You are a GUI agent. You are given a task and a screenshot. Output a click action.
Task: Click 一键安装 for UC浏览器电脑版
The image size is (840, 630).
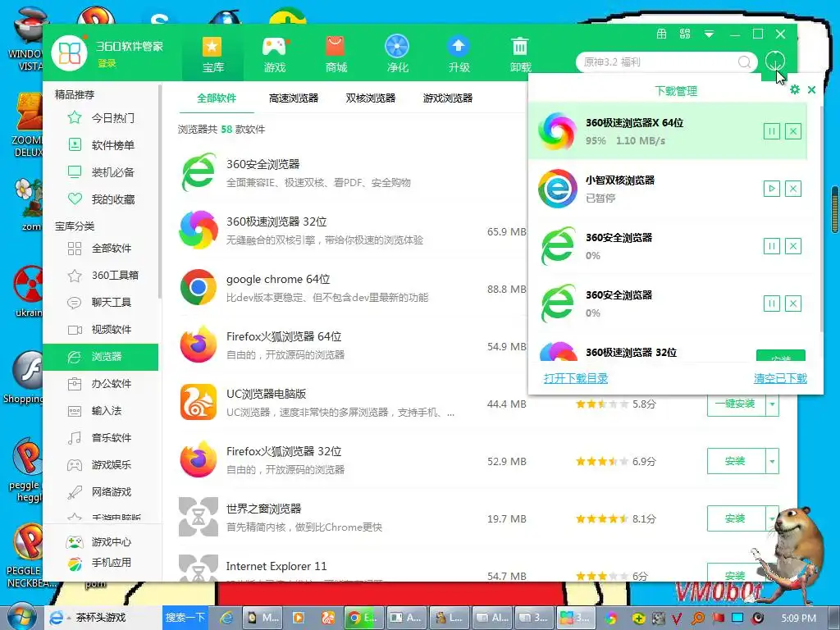click(x=736, y=404)
